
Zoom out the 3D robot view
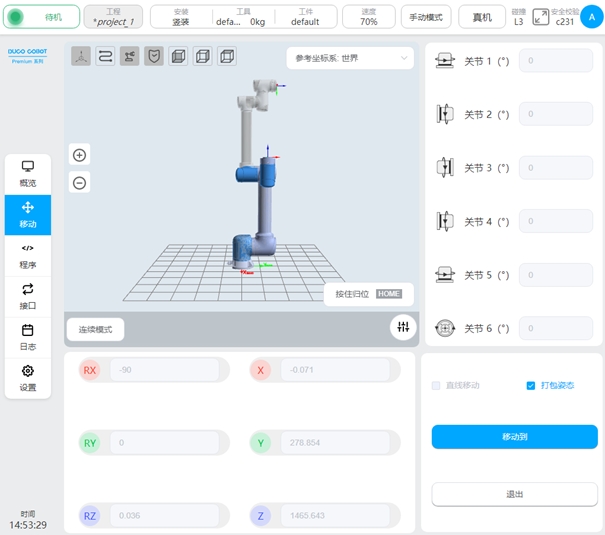80,182
